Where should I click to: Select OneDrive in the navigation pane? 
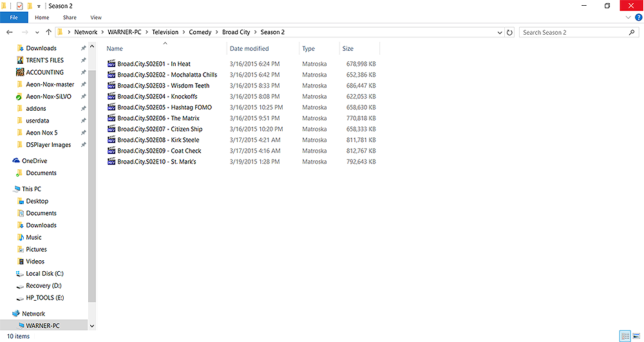tap(35, 161)
